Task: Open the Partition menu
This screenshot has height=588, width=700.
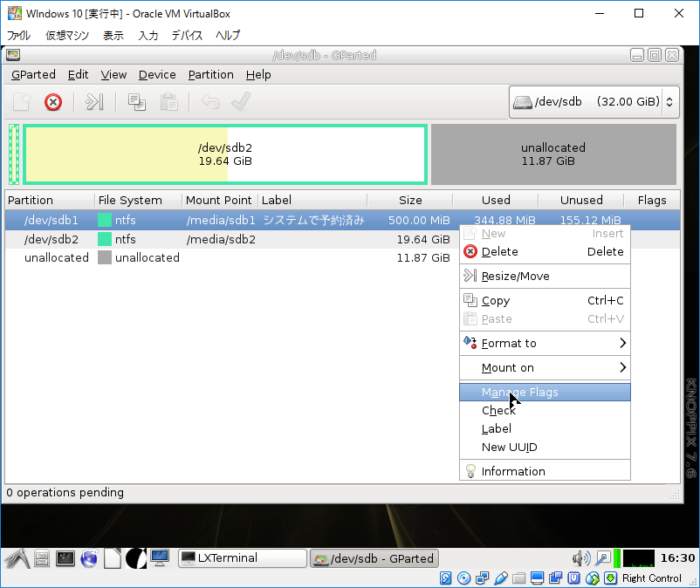Action: 210,74
